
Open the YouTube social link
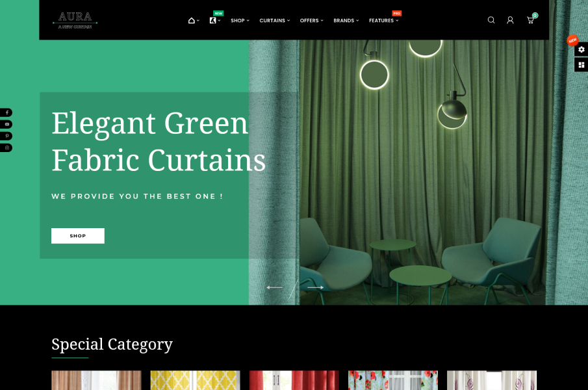(x=6, y=124)
